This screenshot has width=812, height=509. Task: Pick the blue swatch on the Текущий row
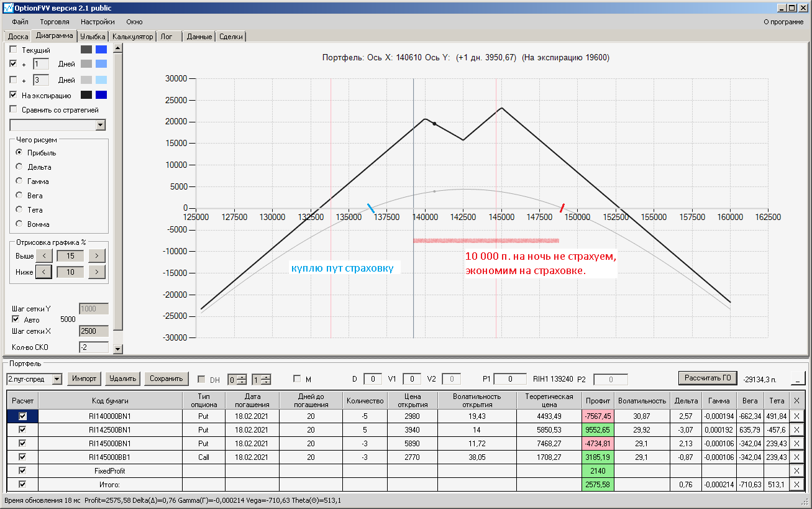pyautogui.click(x=101, y=50)
